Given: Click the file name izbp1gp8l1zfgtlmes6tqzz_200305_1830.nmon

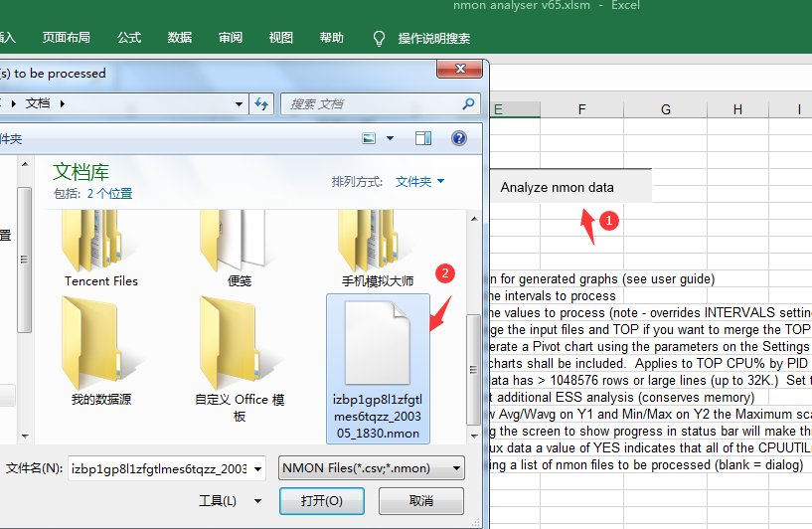Looking at the screenshot, I should (x=378, y=417).
